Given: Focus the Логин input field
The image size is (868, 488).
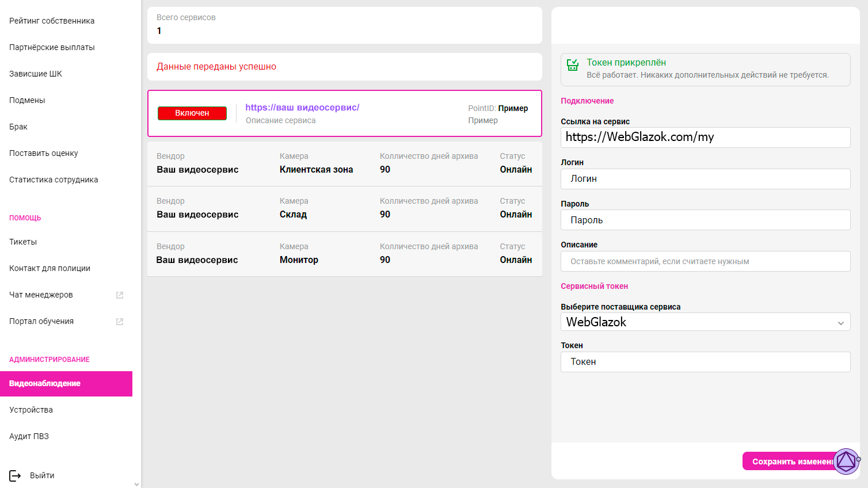Looking at the screenshot, I should pyautogui.click(x=706, y=179).
